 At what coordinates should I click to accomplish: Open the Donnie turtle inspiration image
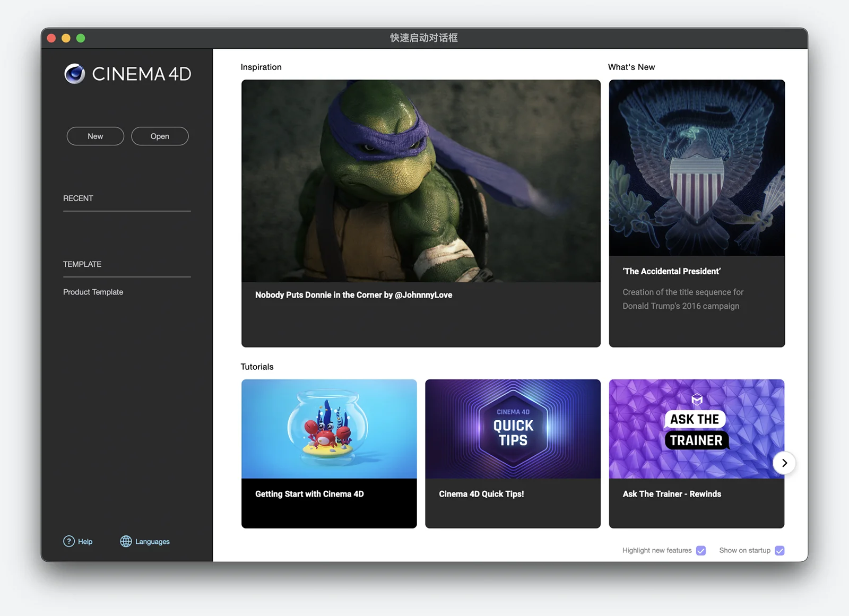(x=421, y=181)
